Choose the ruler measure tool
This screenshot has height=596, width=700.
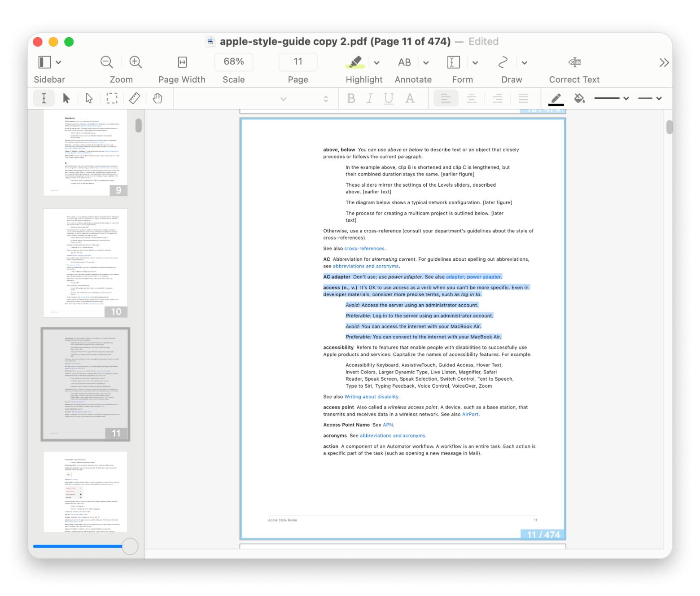click(135, 98)
